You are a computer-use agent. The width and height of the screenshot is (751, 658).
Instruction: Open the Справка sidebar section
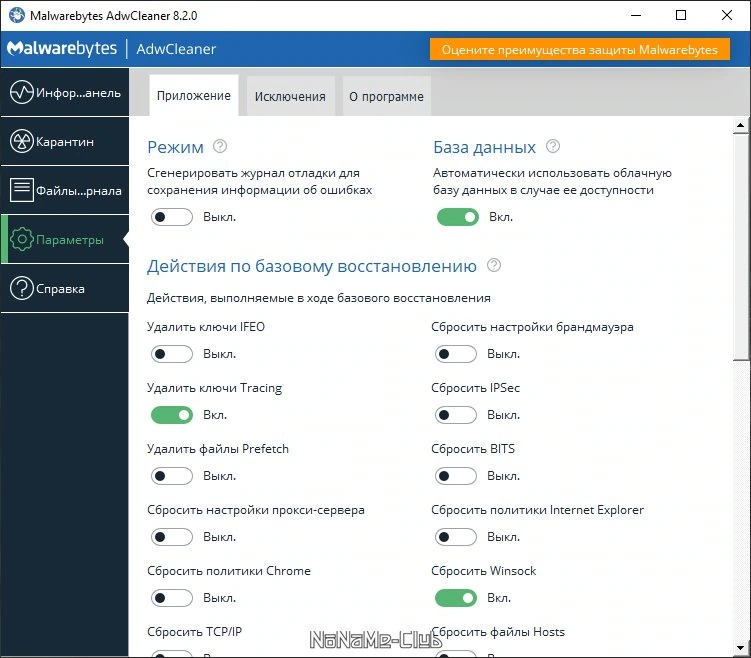(x=65, y=288)
